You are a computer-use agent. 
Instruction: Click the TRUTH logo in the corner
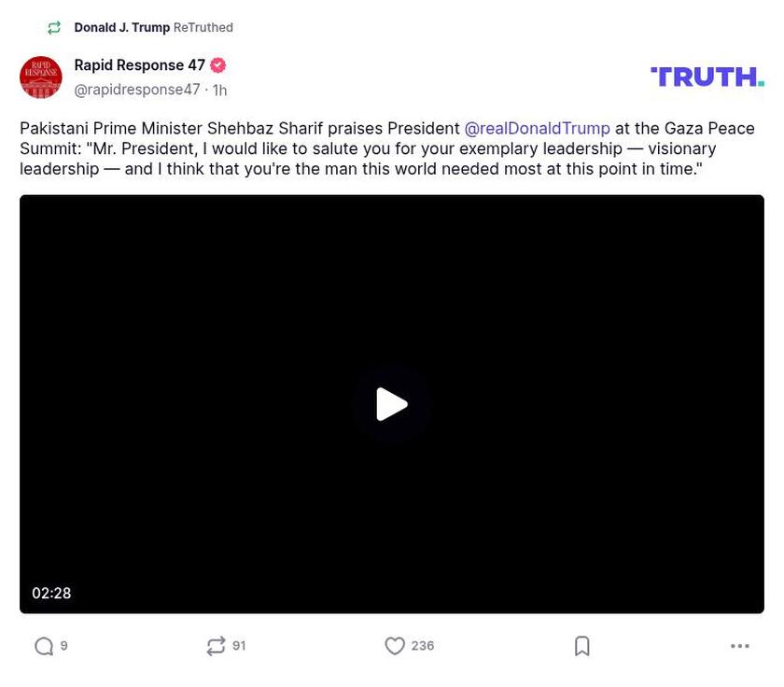[x=707, y=77]
